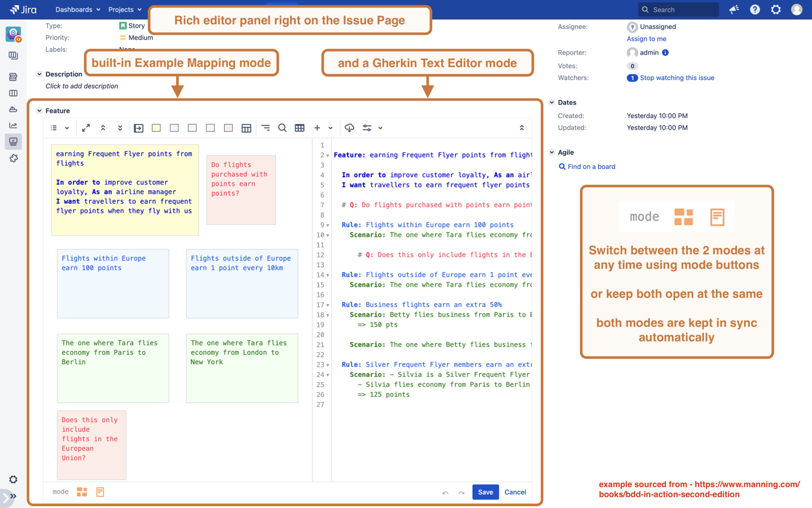Collapse the Dates section

pyautogui.click(x=552, y=103)
